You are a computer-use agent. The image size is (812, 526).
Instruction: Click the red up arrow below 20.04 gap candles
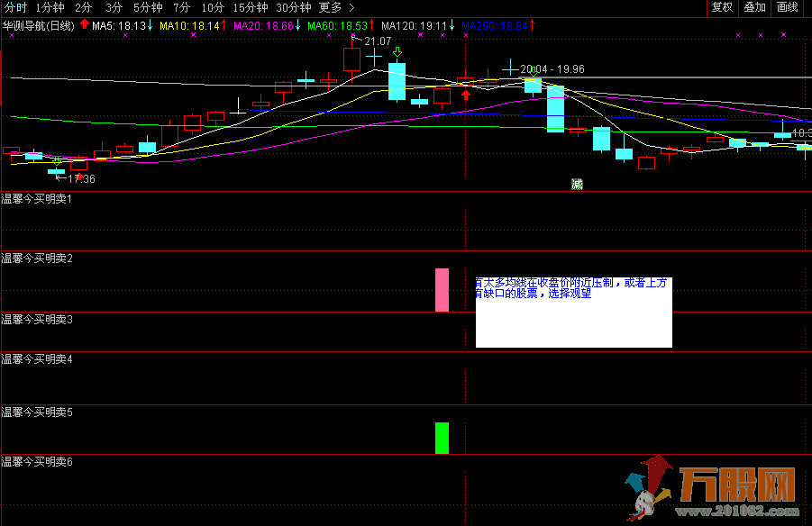466,95
